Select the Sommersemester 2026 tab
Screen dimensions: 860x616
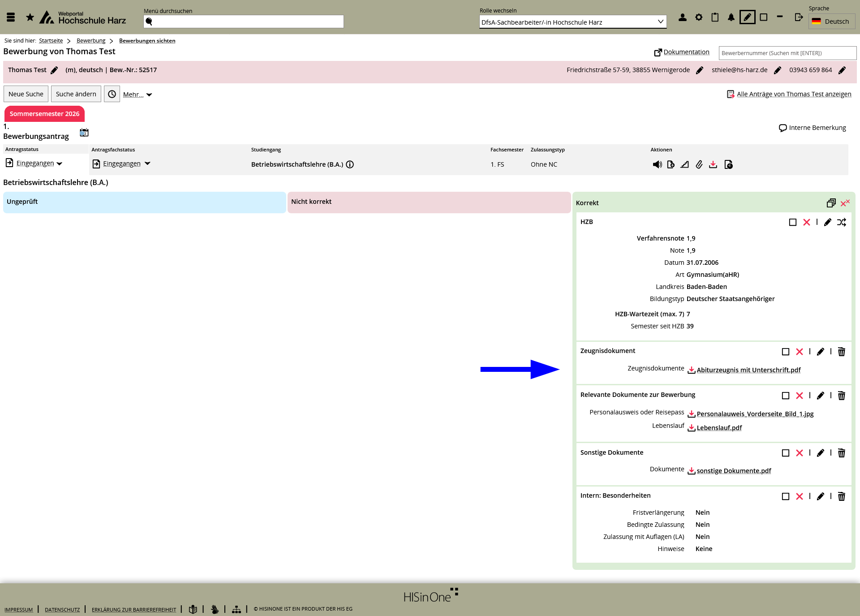coord(44,114)
